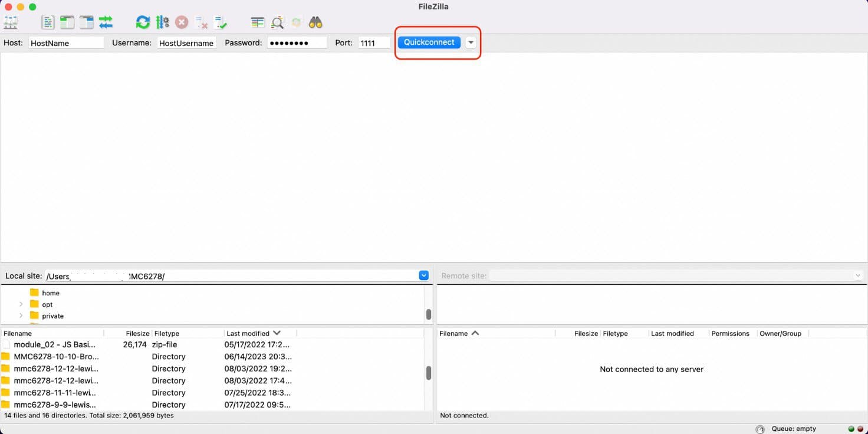Image resolution: width=868 pixels, height=434 pixels.
Task: Click the Not connected to any server message
Action: (x=652, y=369)
